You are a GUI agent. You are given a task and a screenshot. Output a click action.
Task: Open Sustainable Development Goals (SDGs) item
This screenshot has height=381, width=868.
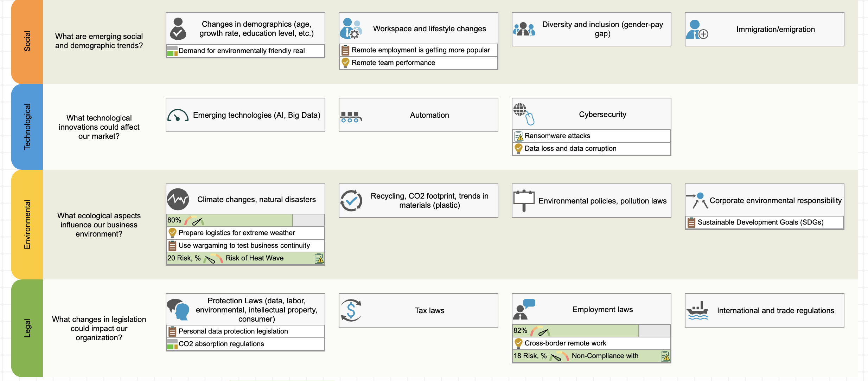[x=760, y=222]
